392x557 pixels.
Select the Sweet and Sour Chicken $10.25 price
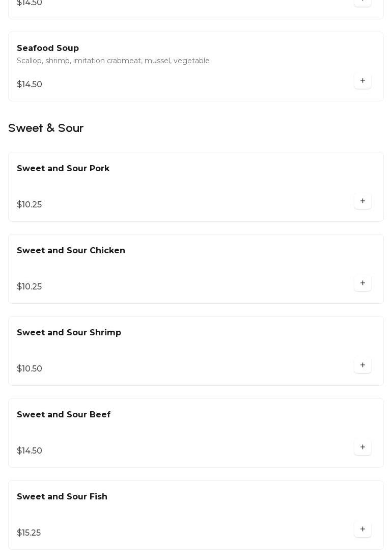(30, 287)
